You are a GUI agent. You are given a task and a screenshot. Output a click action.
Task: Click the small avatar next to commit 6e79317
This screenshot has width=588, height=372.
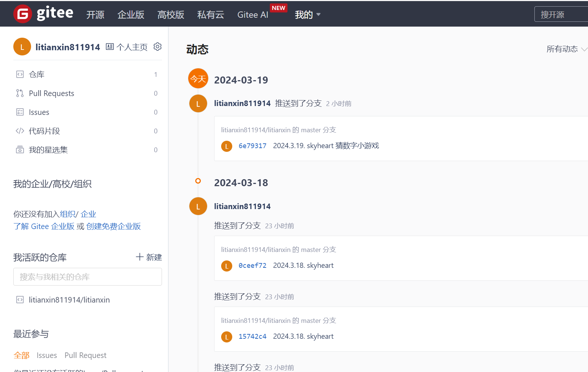[x=227, y=146]
